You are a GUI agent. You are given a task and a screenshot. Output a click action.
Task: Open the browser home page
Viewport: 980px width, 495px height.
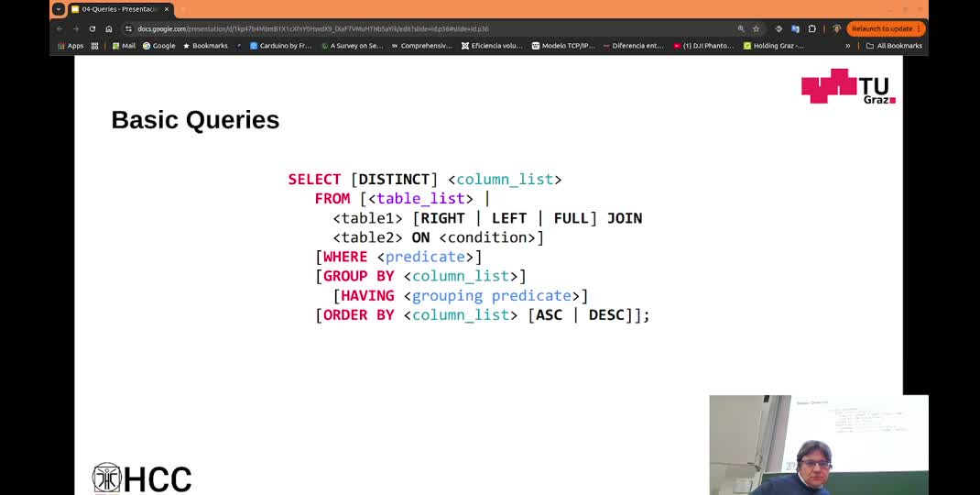pyautogui.click(x=109, y=28)
